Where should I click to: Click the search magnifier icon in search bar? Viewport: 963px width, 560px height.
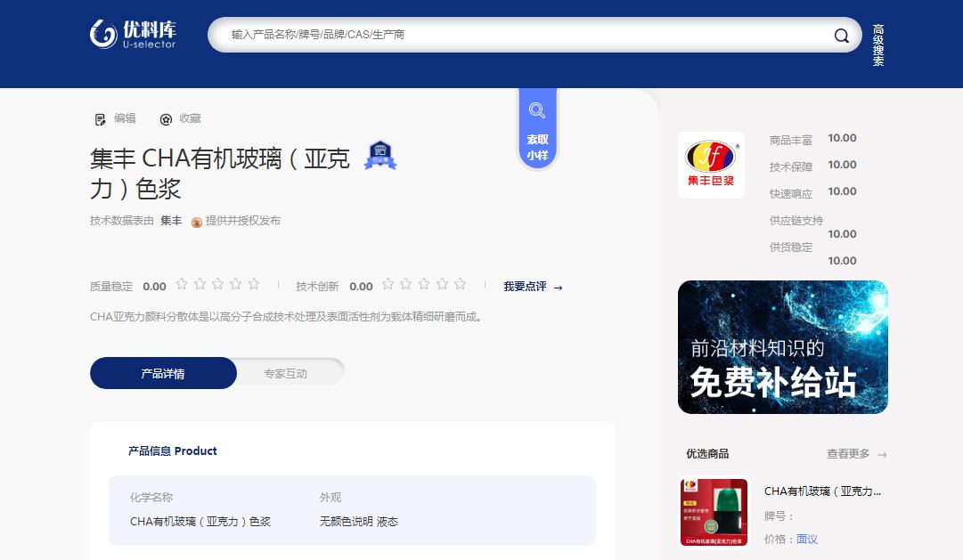click(x=841, y=36)
